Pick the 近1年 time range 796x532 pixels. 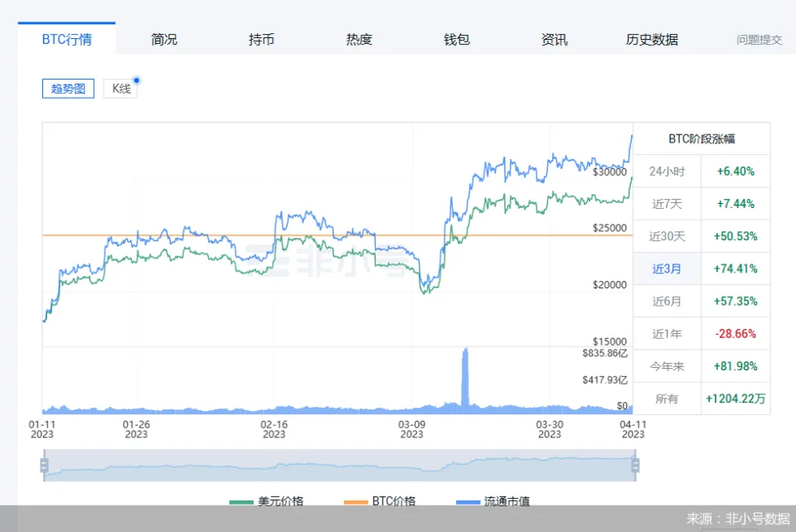(667, 333)
